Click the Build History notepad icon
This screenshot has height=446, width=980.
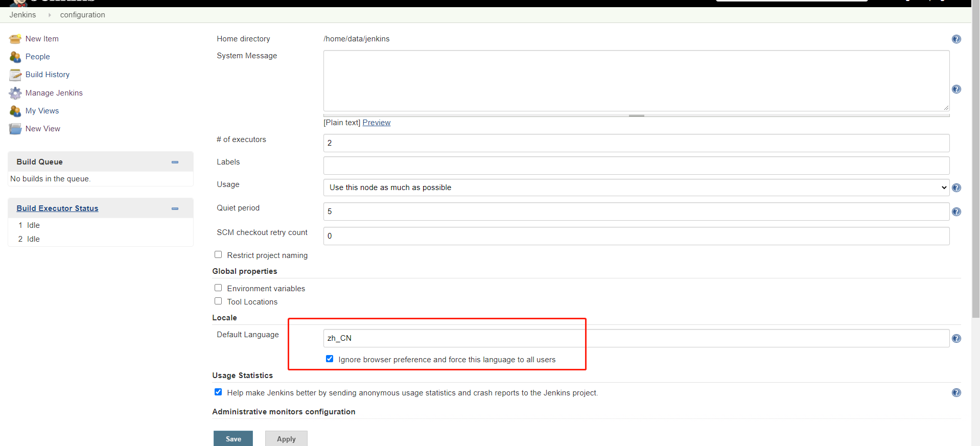pos(15,75)
